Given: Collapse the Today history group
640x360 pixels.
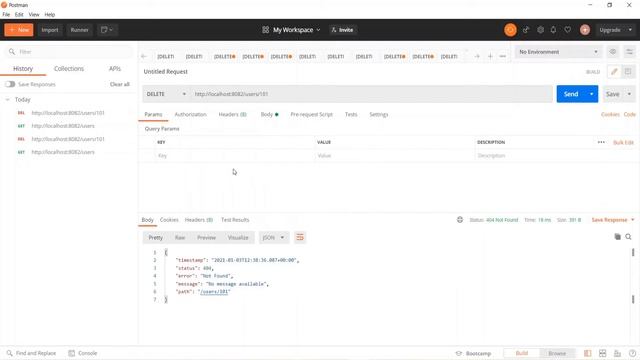Looking at the screenshot, I should tap(7, 100).
